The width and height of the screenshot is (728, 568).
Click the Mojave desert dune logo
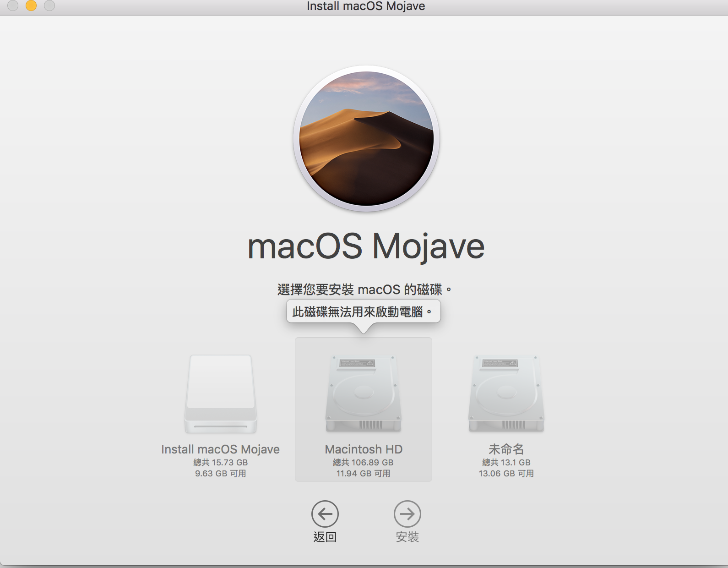point(366,138)
